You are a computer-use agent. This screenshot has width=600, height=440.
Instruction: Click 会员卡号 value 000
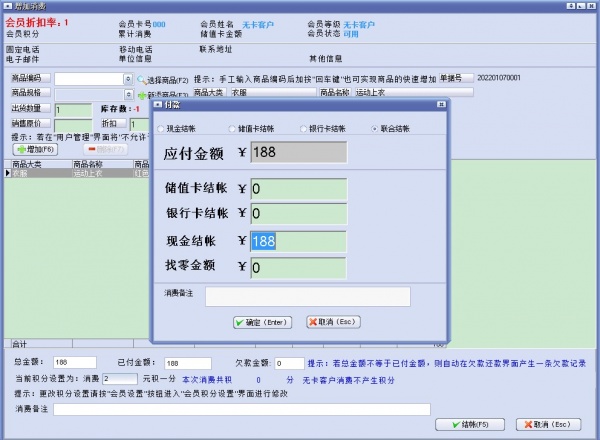[159, 24]
